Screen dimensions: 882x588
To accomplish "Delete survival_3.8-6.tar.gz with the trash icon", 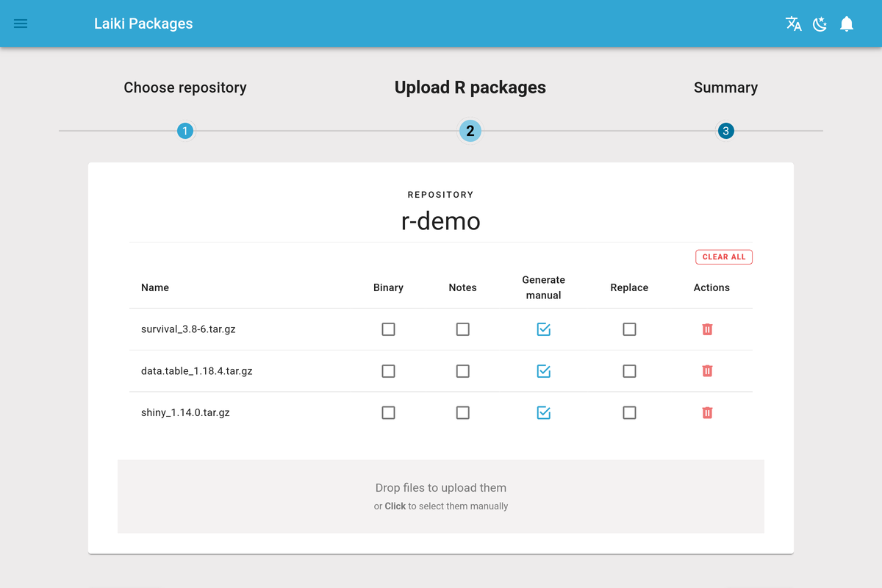I will tap(707, 329).
